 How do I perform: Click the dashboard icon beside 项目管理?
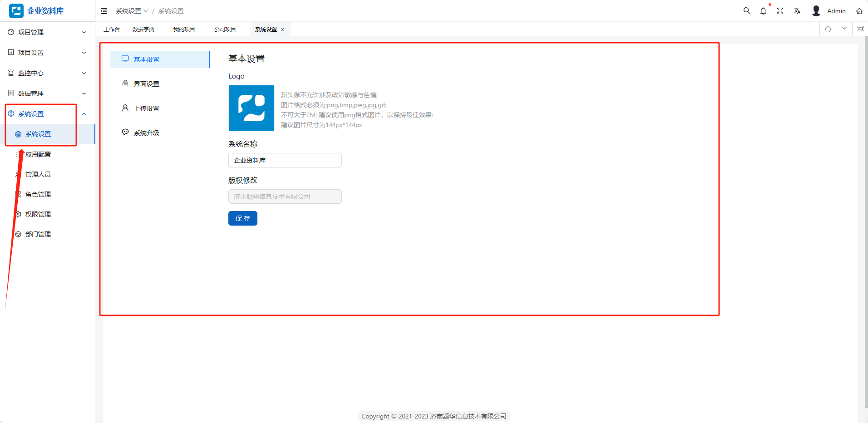(11, 32)
